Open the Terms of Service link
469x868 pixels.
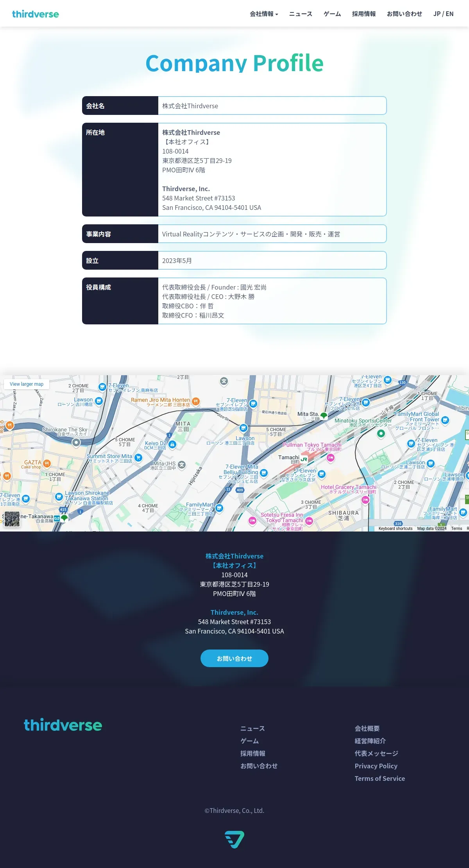[x=380, y=779]
